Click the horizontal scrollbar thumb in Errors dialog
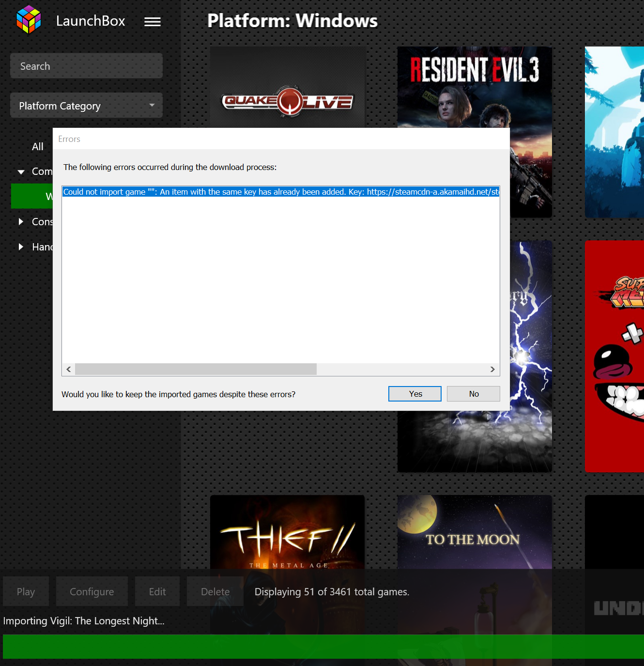 (196, 370)
